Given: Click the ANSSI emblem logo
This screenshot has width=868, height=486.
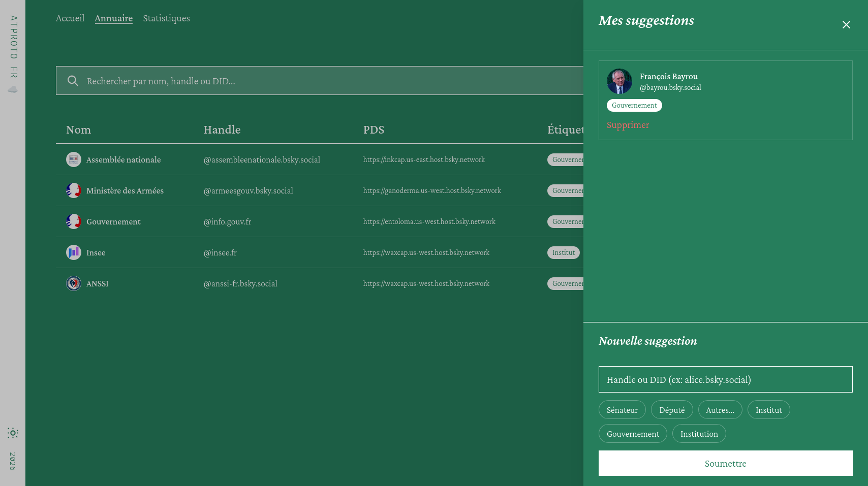Looking at the screenshot, I should tap(74, 283).
